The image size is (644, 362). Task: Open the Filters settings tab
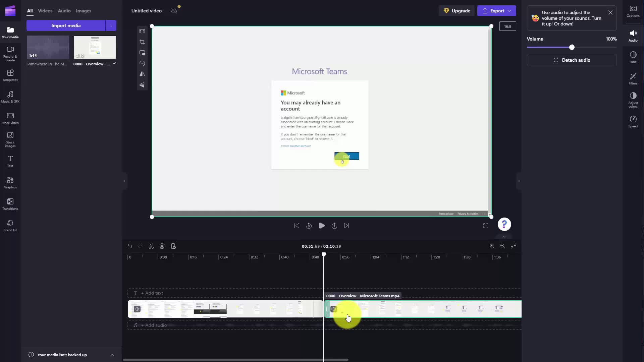click(633, 79)
